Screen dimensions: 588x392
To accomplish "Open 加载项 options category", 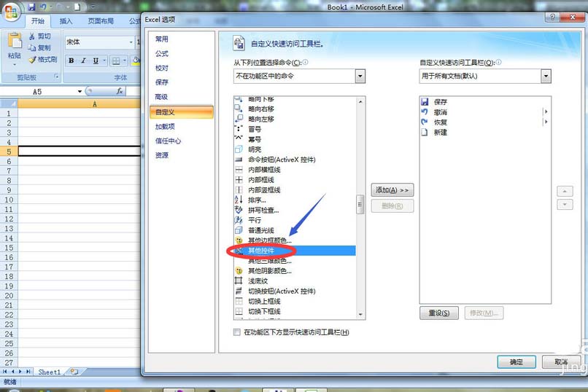I will 165,127.
